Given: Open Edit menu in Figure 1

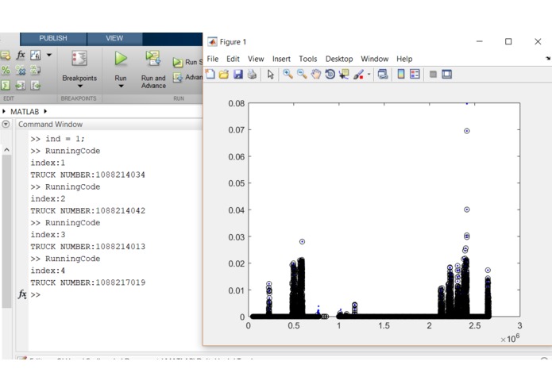Looking at the screenshot, I should [233, 59].
